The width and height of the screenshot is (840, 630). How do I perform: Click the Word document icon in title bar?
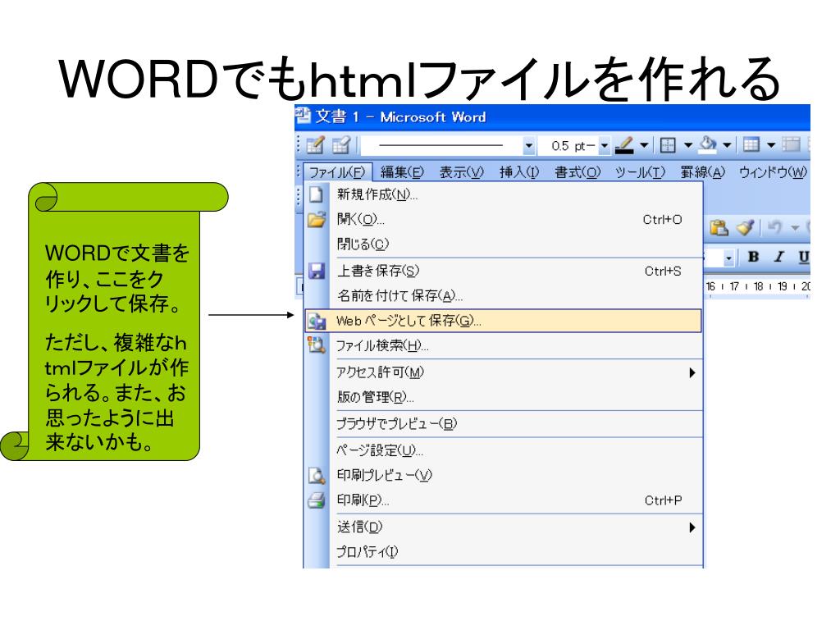[304, 116]
